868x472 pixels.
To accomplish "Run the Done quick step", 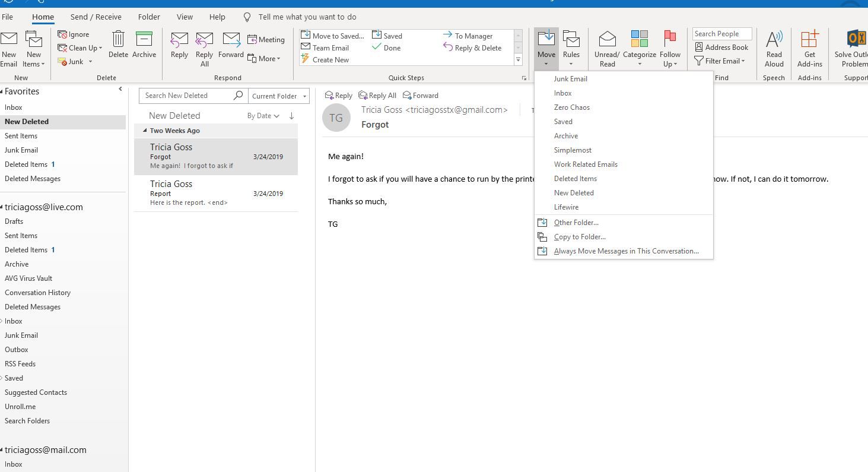I will (386, 48).
